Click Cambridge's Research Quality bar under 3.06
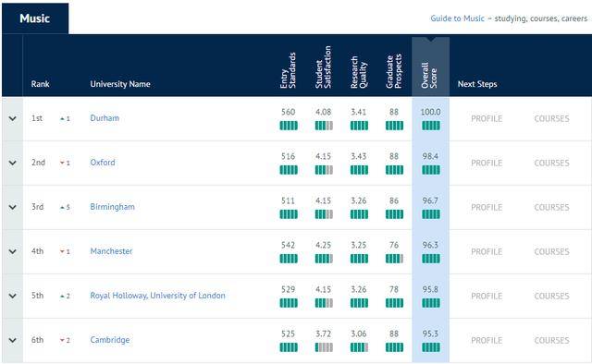The width and height of the screenshot is (592, 364). 359,347
